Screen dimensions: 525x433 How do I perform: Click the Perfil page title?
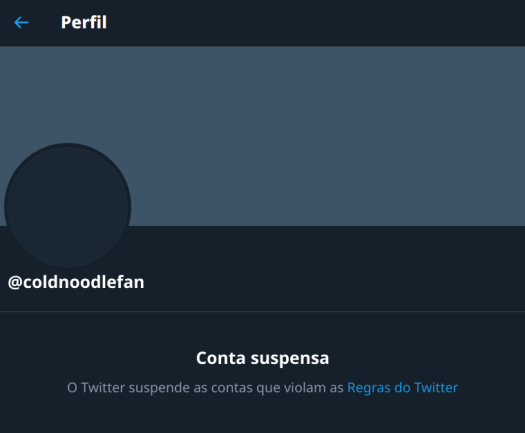(x=84, y=23)
